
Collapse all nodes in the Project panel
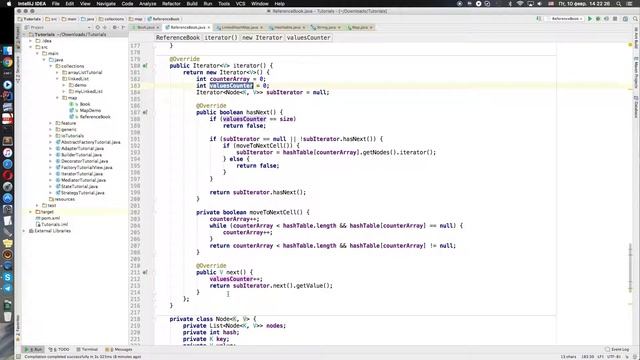click(105, 27)
